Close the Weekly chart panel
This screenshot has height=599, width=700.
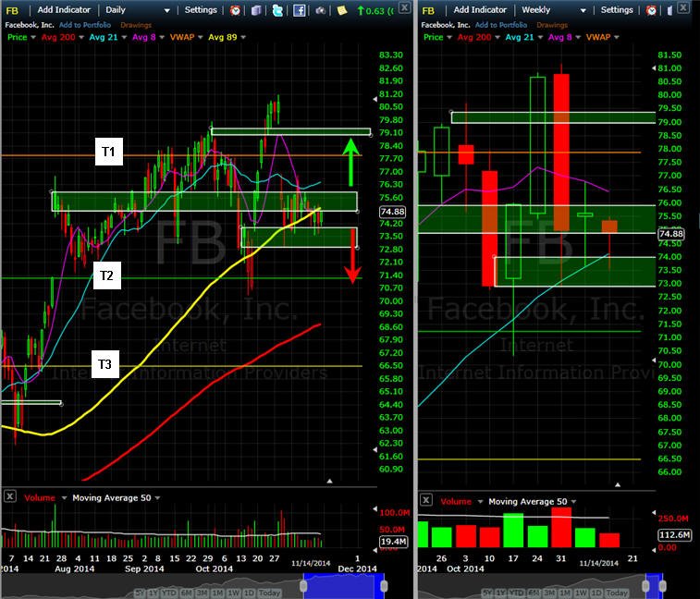pos(683,7)
